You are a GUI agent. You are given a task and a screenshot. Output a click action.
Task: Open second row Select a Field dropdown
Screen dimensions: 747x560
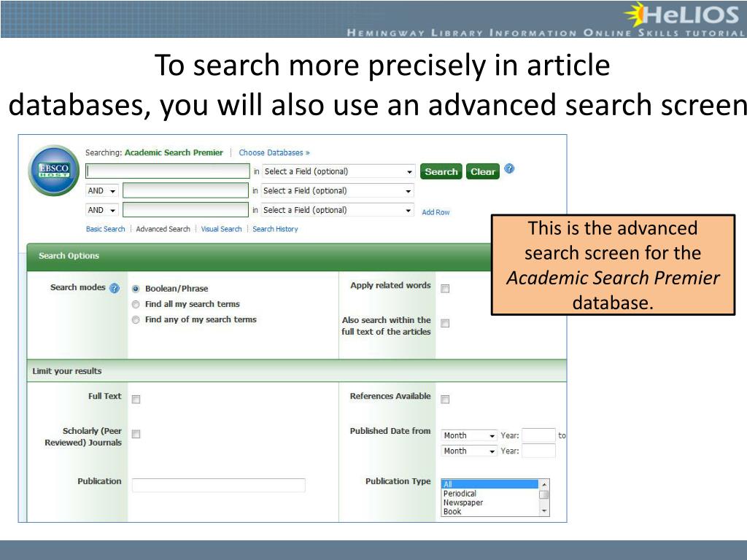(x=337, y=191)
